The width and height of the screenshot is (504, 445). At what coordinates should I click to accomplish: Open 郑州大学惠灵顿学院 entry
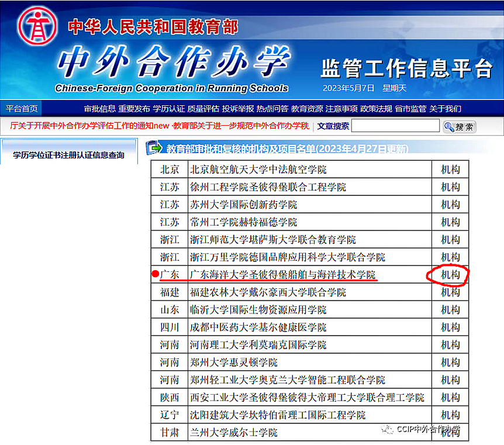point(234,363)
